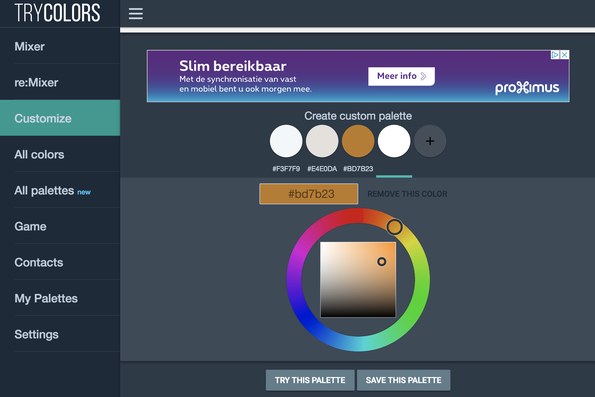Click the hue ring handle on color wheel

coord(395,227)
